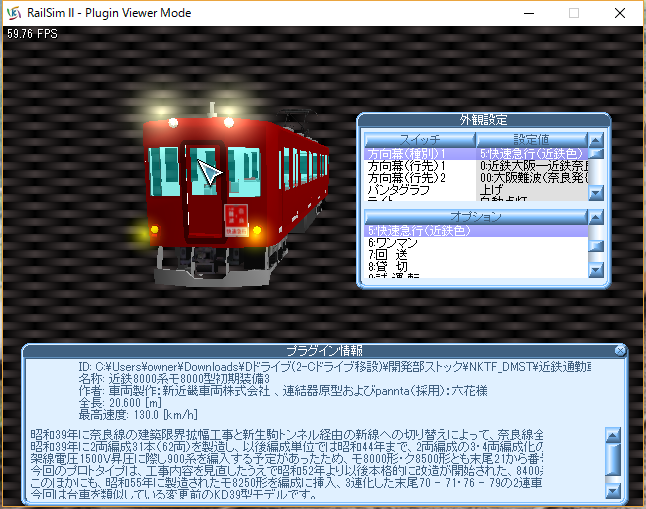Choose option 6:ワンマン
This screenshot has height=509, width=646.
click(476, 243)
